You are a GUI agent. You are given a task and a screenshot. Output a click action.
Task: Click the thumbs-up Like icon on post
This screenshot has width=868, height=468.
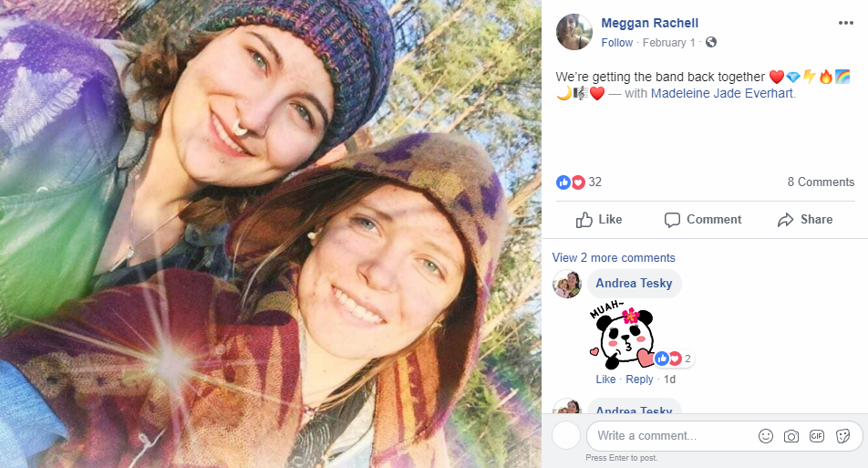pos(584,220)
